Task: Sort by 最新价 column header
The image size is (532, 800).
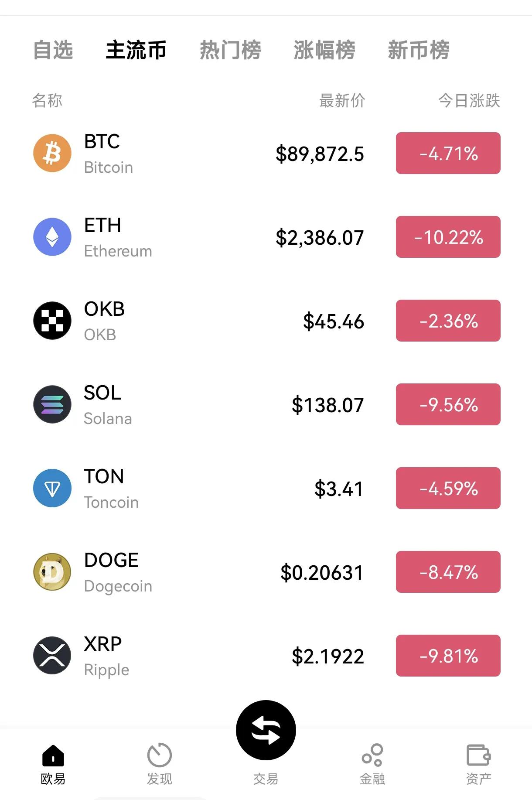Action: [x=342, y=101]
